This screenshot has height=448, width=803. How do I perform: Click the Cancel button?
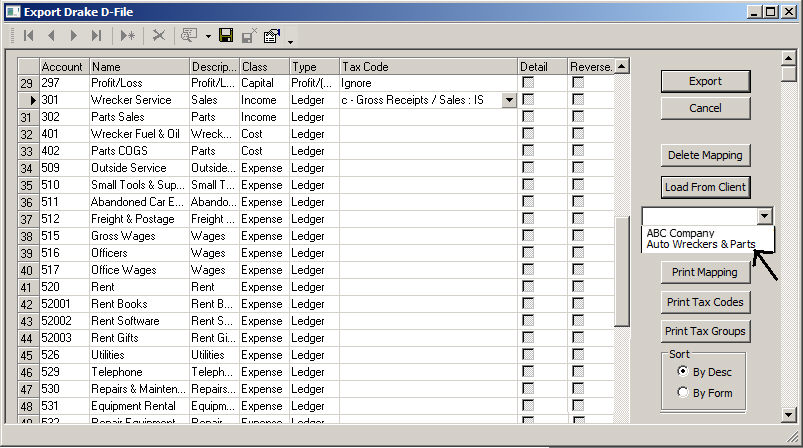click(705, 108)
